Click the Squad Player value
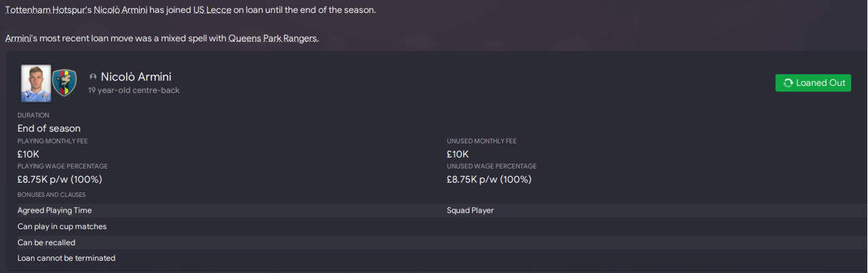 click(470, 211)
